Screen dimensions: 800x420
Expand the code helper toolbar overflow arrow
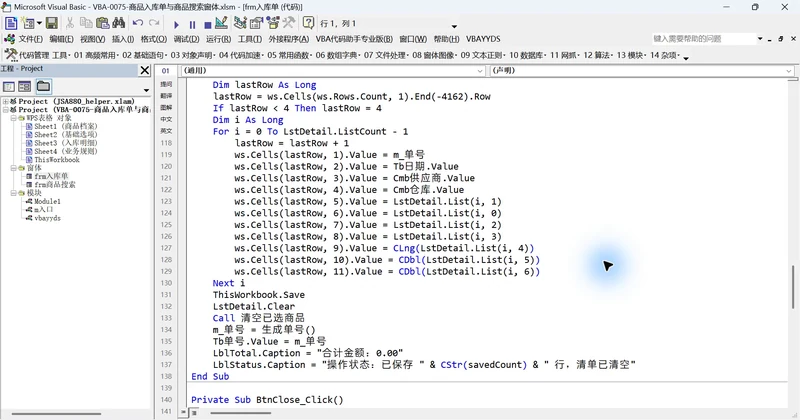(x=686, y=58)
